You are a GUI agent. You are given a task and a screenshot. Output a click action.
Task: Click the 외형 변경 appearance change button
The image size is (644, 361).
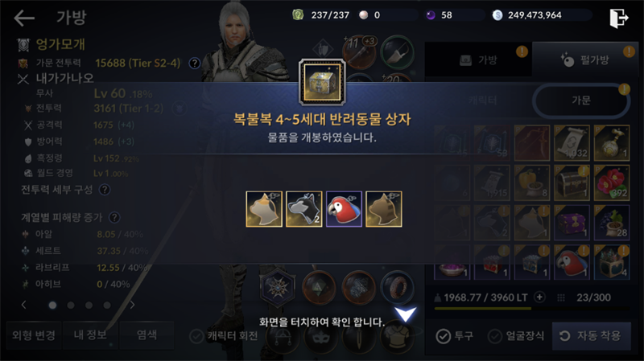pyautogui.click(x=34, y=335)
